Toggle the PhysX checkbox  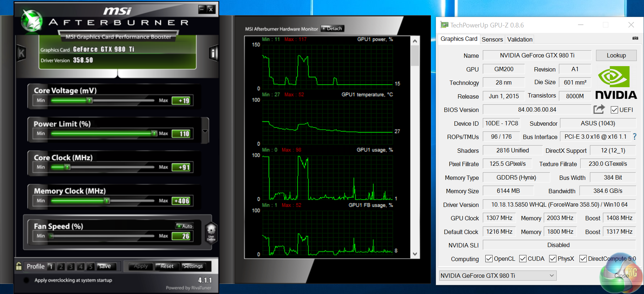click(553, 259)
